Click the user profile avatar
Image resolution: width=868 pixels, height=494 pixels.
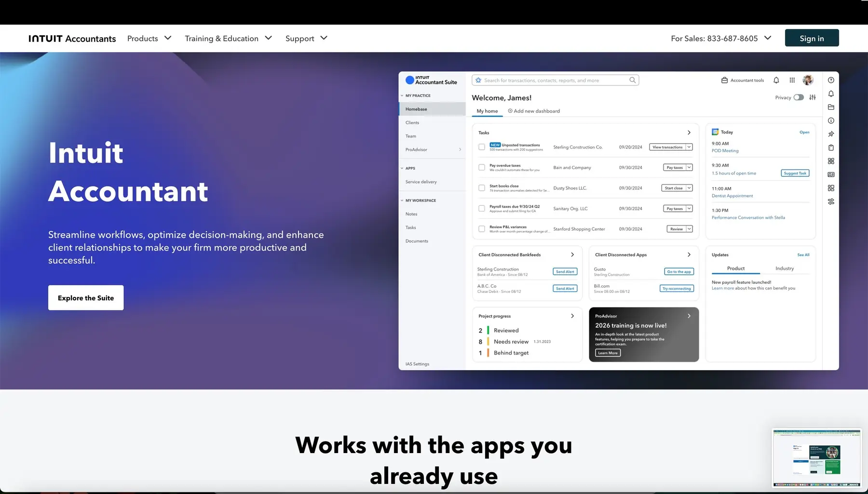pyautogui.click(x=808, y=80)
